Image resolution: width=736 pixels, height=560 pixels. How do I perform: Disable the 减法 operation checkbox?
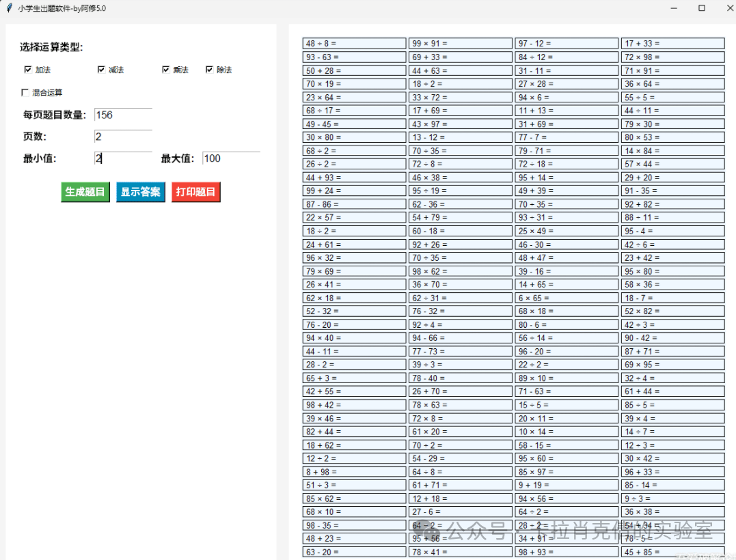click(101, 69)
